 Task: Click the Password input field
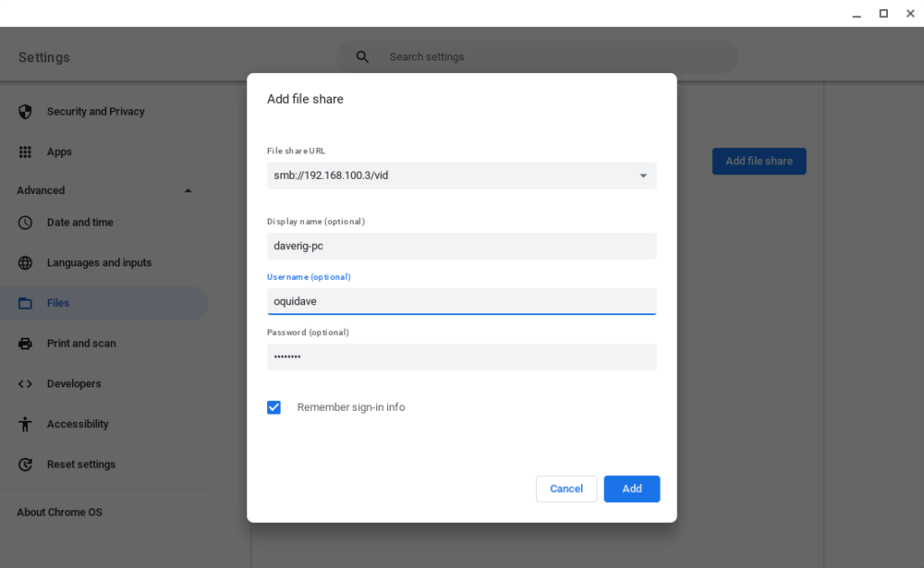pyautogui.click(x=462, y=357)
